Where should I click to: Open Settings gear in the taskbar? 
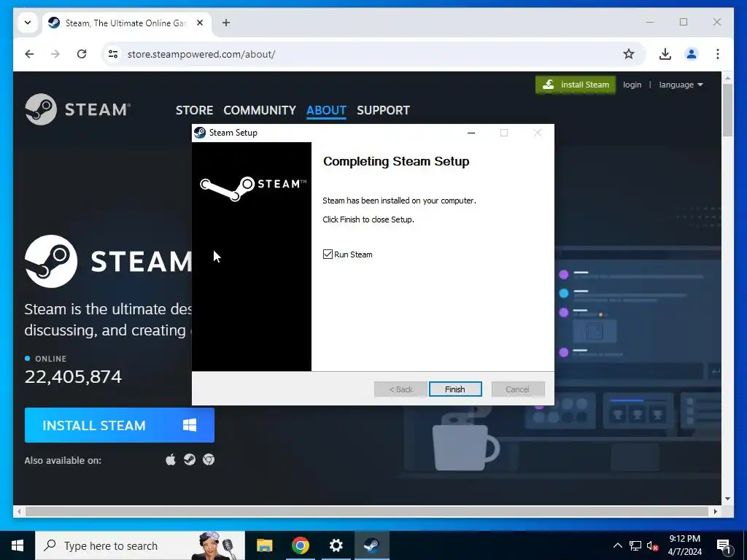tap(336, 545)
